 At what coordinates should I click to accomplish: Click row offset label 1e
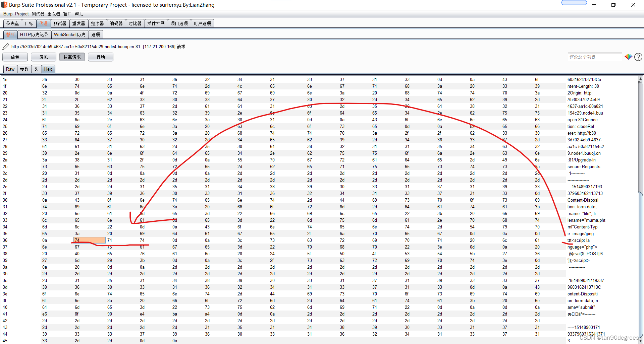pos(5,79)
